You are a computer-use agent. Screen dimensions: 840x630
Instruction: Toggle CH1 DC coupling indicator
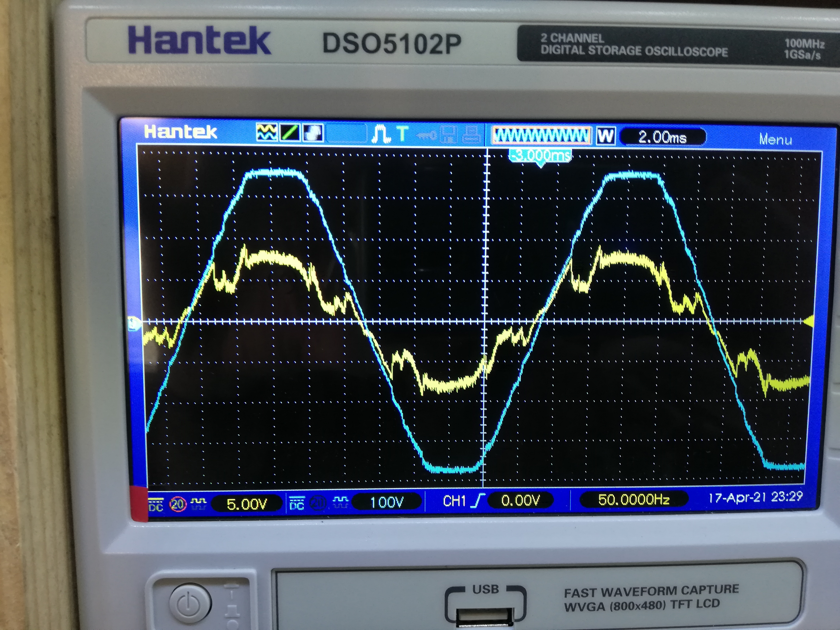(x=156, y=505)
